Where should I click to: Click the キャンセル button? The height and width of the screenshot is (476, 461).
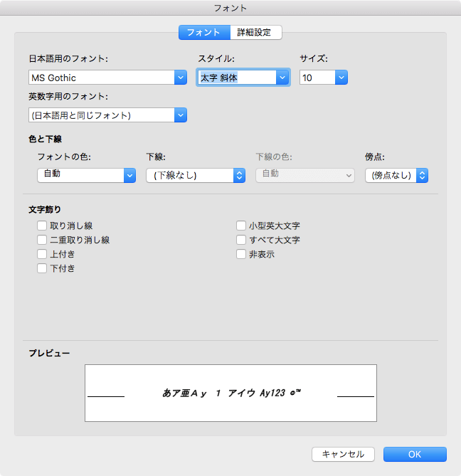(343, 454)
